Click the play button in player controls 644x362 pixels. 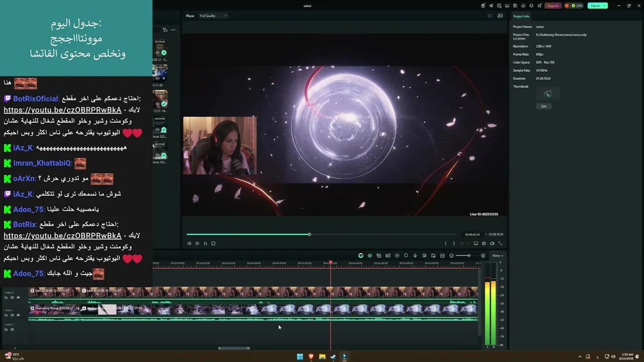tap(197, 243)
